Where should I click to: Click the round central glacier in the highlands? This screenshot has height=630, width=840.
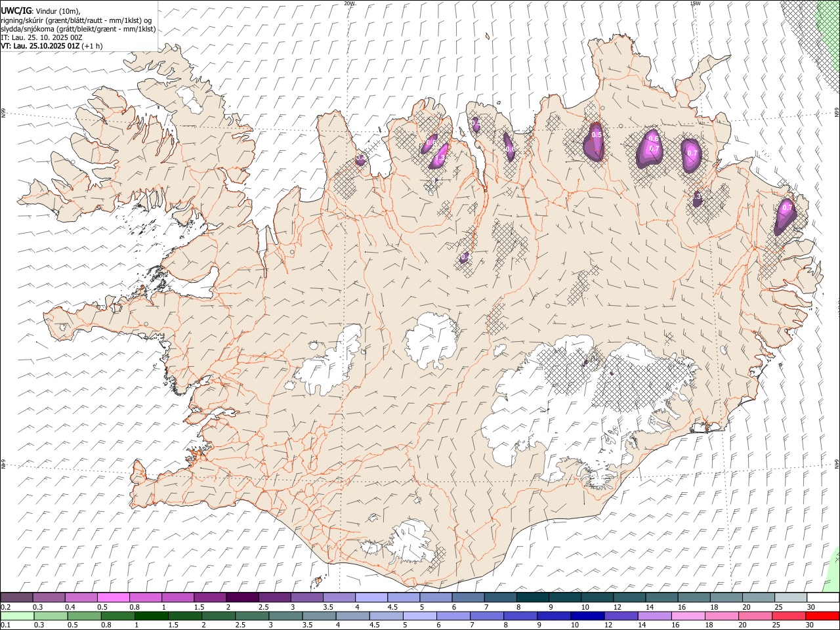[431, 341]
